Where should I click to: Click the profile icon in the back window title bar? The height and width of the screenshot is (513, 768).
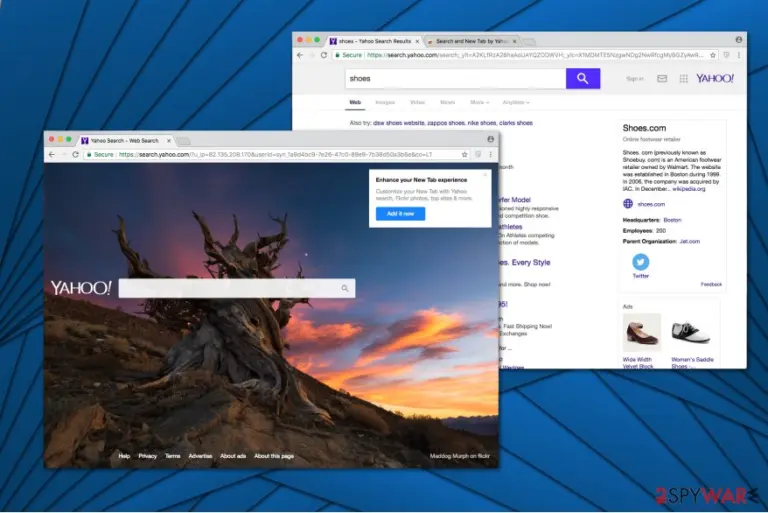[x=739, y=40]
